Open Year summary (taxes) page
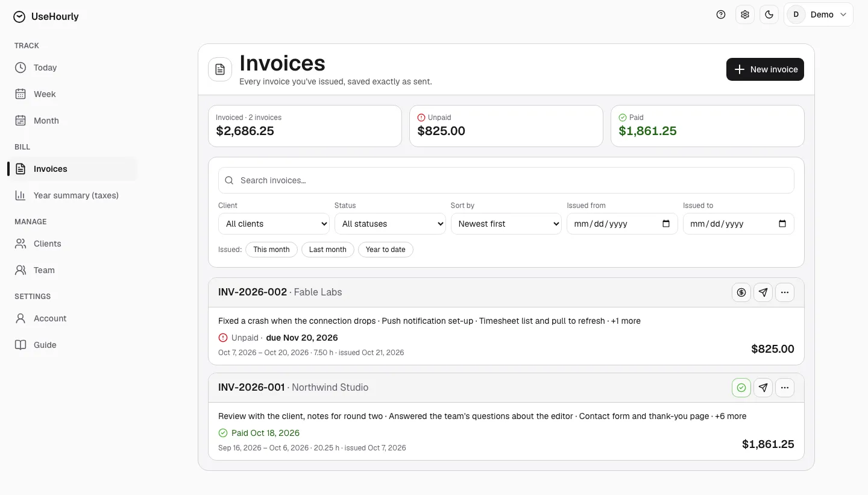This screenshot has width=868, height=495. click(72, 195)
